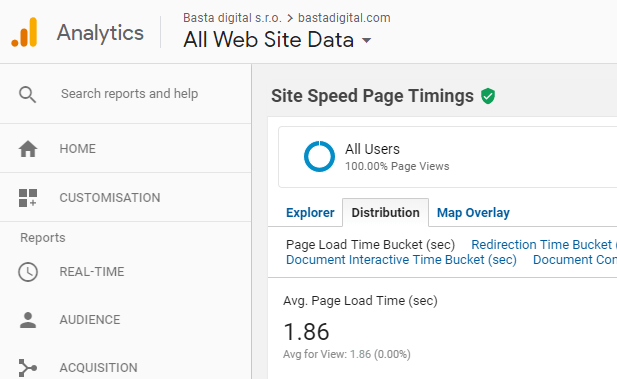Click the Avg. Page Load Time (sec) label
Screen dimensions: 617x379
tap(360, 301)
